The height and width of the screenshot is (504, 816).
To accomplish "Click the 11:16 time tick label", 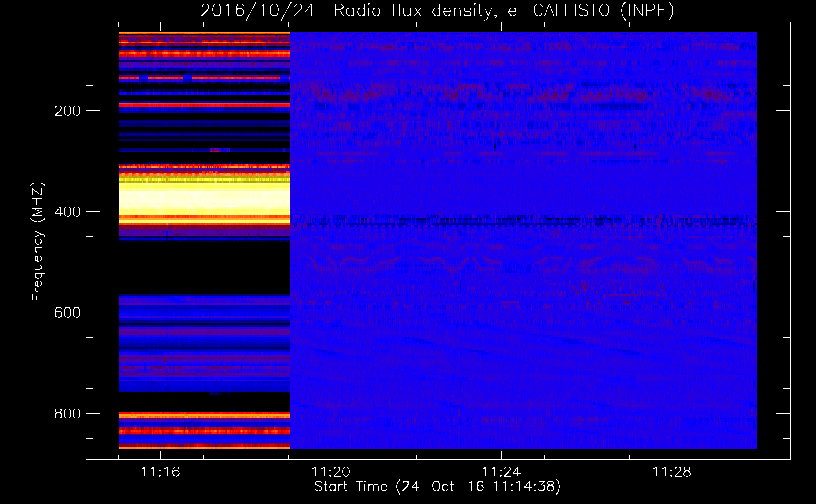I will [160, 472].
